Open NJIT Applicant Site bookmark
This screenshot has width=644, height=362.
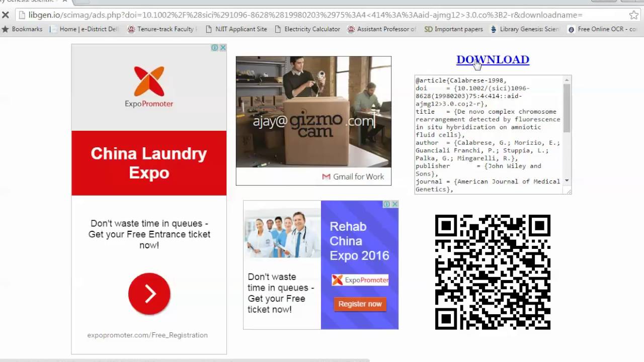(236, 29)
